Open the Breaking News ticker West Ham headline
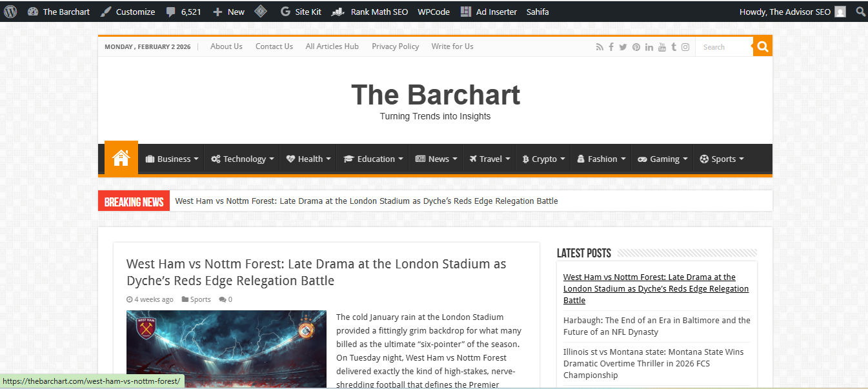 click(367, 201)
